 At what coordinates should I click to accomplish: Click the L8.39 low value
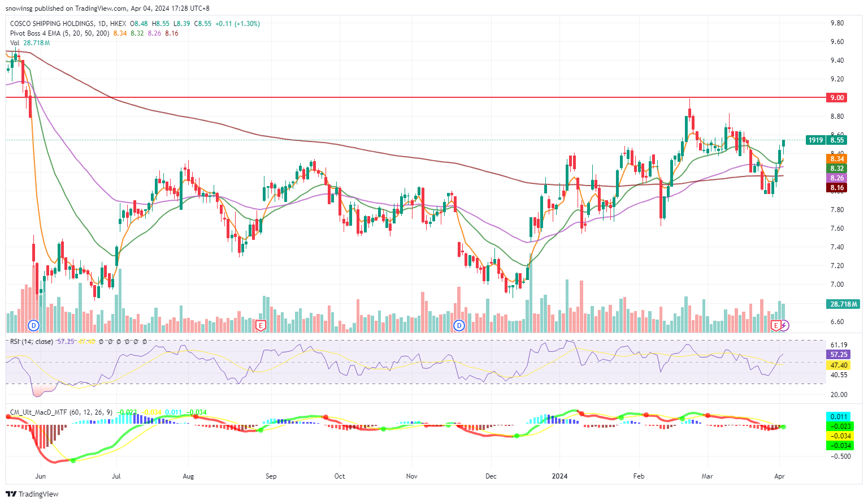[181, 24]
